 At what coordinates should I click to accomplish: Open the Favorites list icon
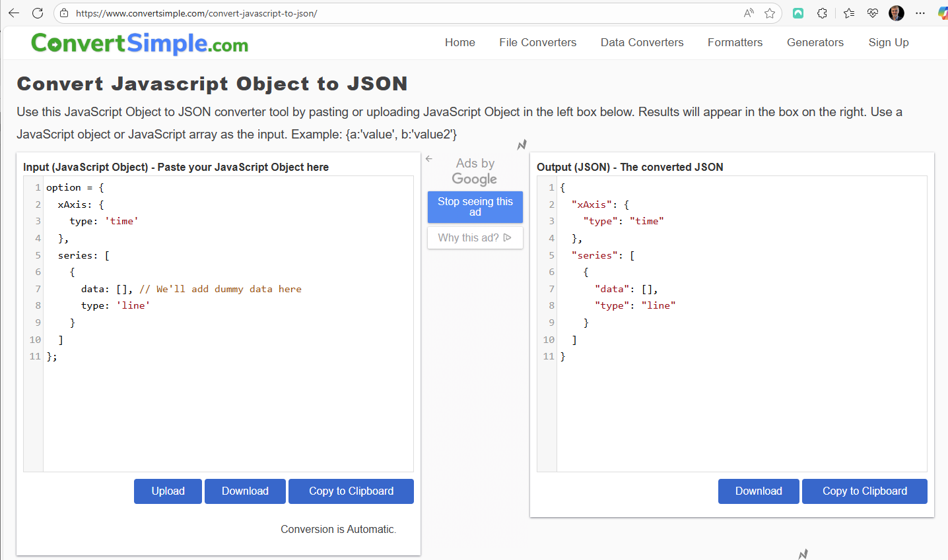click(849, 13)
